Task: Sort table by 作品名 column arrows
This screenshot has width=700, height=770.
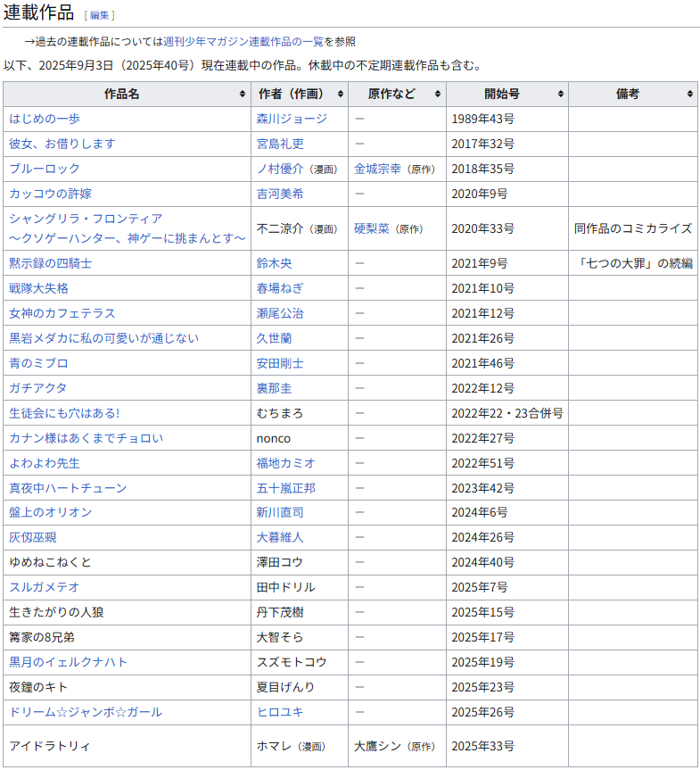Action: point(243,94)
